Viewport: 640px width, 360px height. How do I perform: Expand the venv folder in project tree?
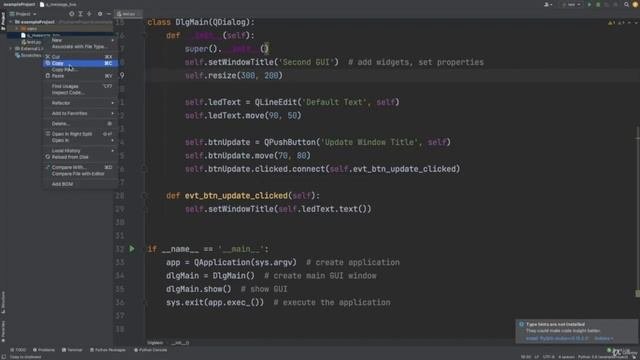pos(17,29)
